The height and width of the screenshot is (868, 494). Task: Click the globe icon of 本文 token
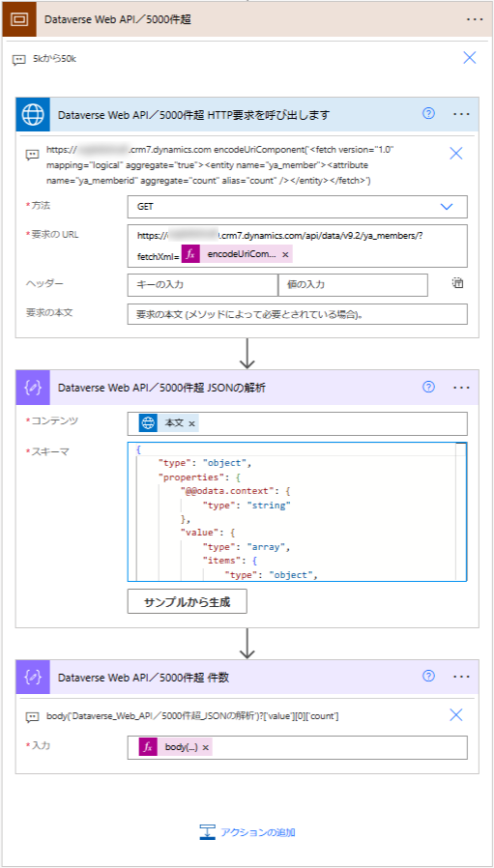point(148,423)
